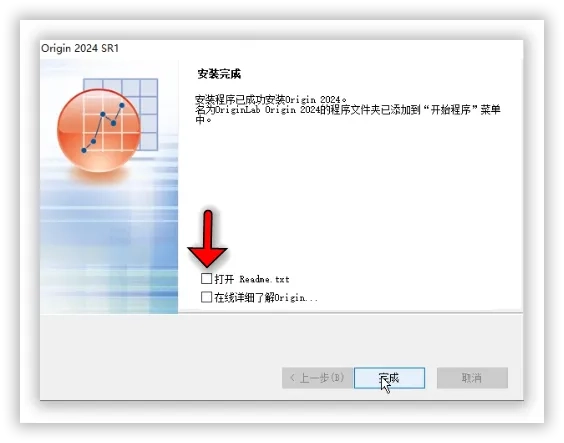Viewport: 564px width, 443px height.
Task: Click the greyed-out 取消 button
Action: [472, 378]
